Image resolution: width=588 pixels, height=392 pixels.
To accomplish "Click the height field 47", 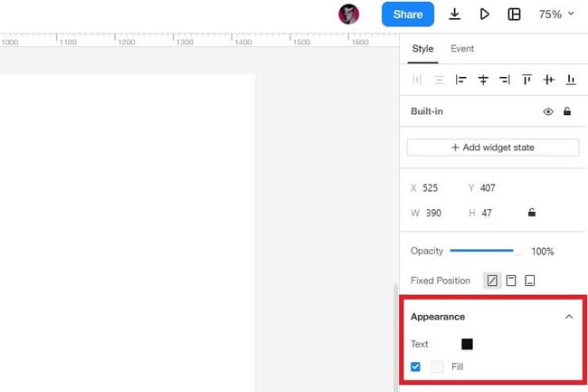I will pyautogui.click(x=487, y=213).
